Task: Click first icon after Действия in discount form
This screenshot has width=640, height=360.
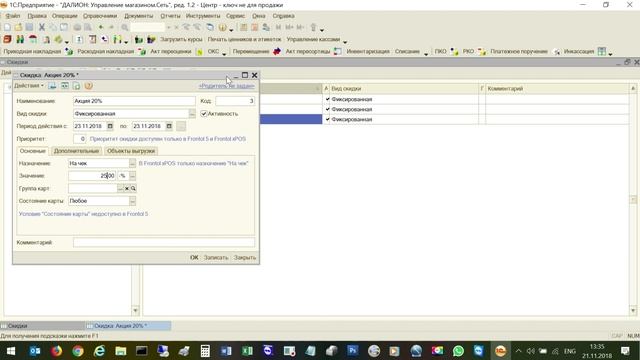Action: [52, 86]
